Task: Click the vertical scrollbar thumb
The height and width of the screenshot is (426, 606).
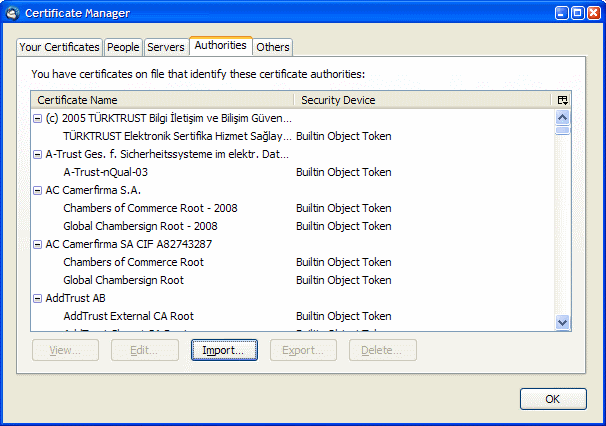Action: (562, 130)
